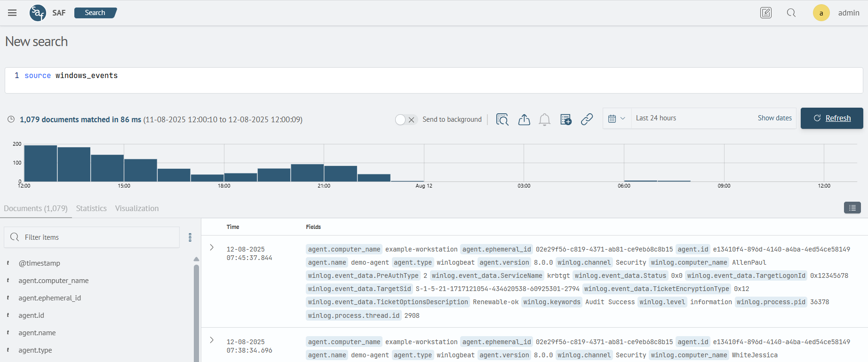The image size is (868, 362).
Task: Click the AllenPaul computer name value
Action: point(749,262)
